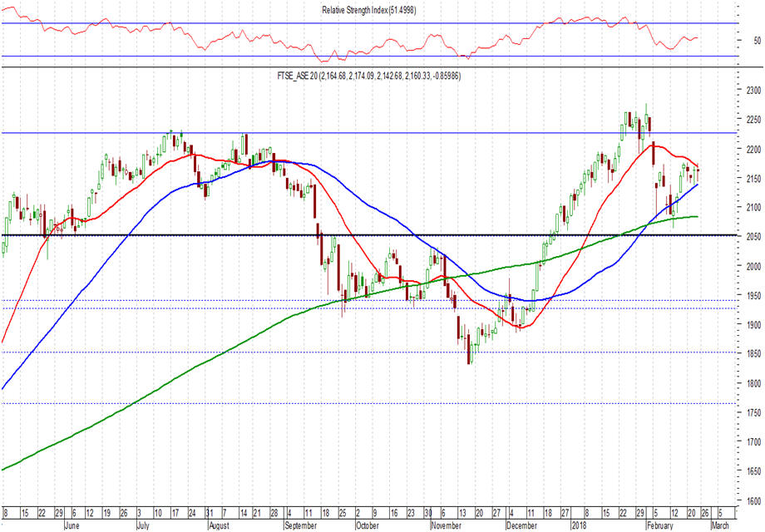
Task: Select the September month label
Action: pos(300,525)
